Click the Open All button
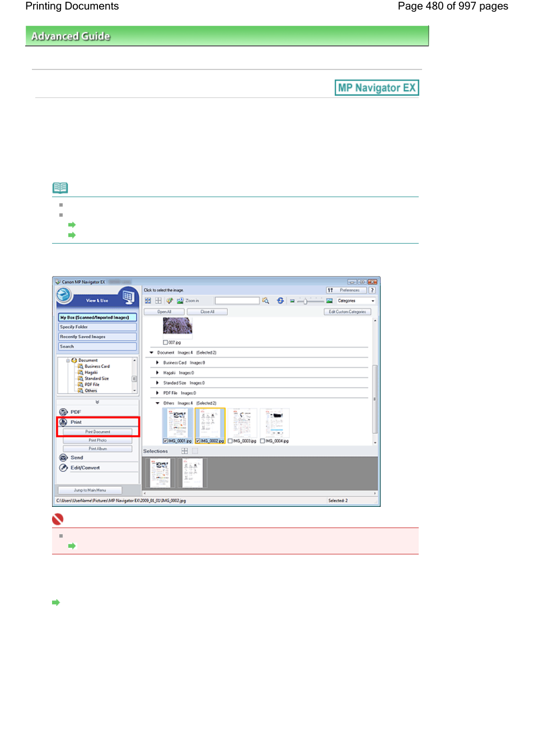This screenshot has width=534, height=756. coord(164,312)
